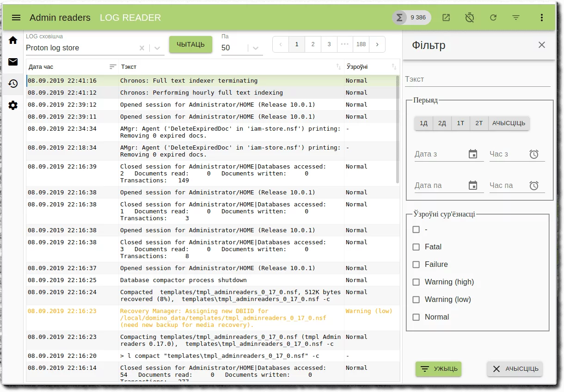Open calendar picker for Дата з
The image size is (564, 392).
tap(472, 154)
